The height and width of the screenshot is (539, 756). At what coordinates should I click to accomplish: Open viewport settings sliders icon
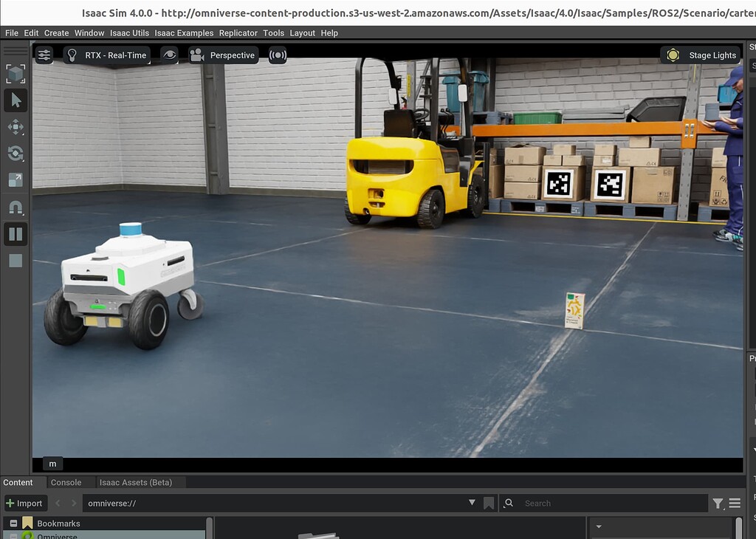click(44, 55)
